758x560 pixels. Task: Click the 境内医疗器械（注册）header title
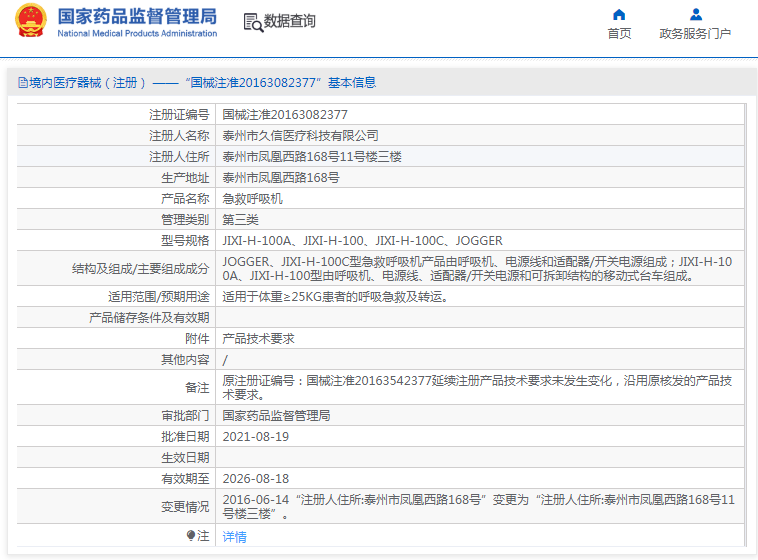click(x=197, y=83)
